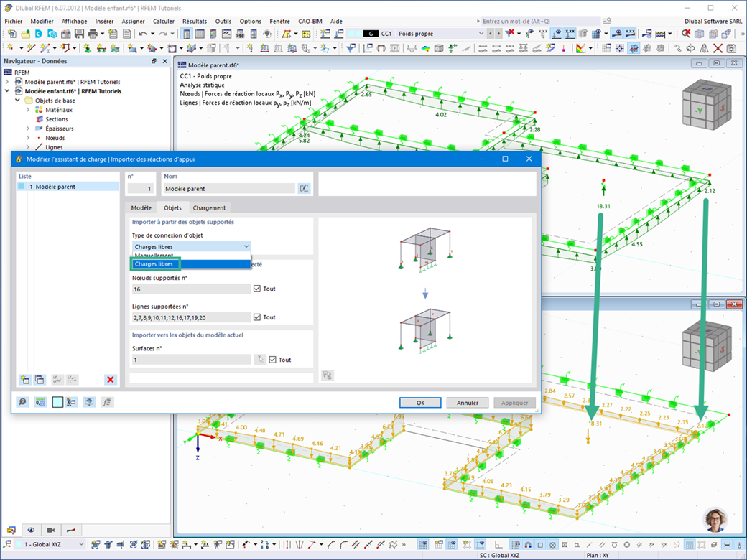The image size is (747, 560).
Task: Toggle 'Tout' checkbox for Lignes supportées
Action: pos(257,317)
